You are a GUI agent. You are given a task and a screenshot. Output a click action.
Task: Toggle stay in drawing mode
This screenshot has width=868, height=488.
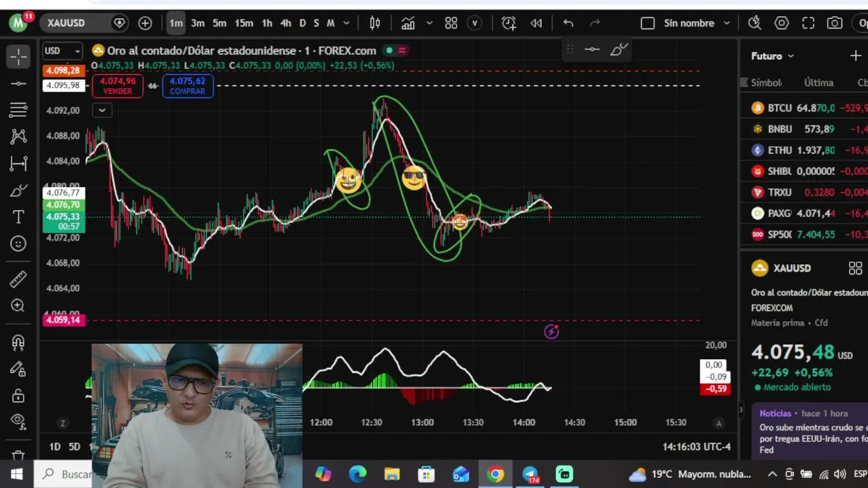coord(18,369)
